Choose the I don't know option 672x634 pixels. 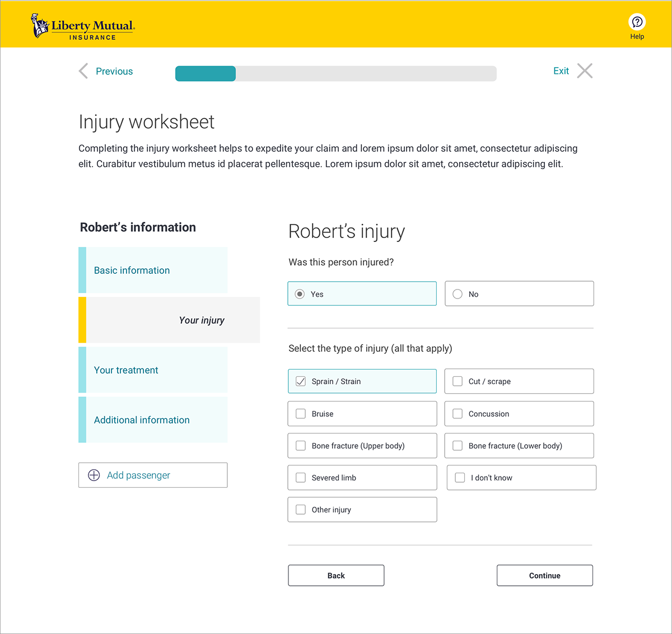coord(460,478)
